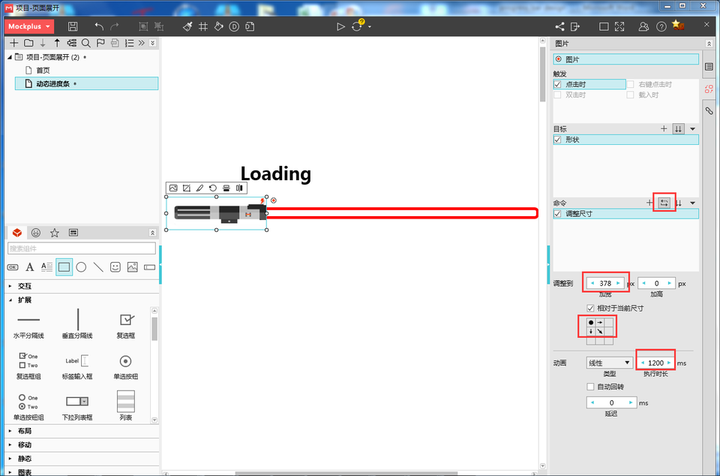
Task: Start the preview with the play triangle icon
Action: pos(340,27)
